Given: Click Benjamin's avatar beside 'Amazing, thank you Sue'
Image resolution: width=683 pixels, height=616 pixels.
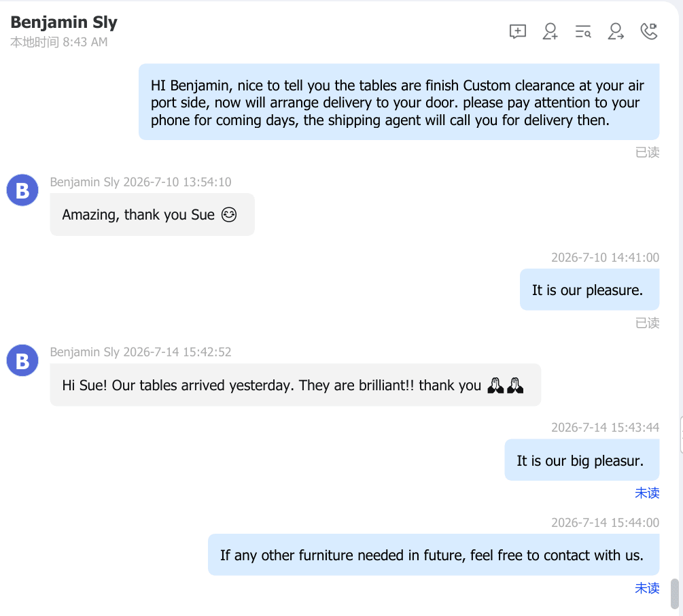Looking at the screenshot, I should (x=22, y=190).
